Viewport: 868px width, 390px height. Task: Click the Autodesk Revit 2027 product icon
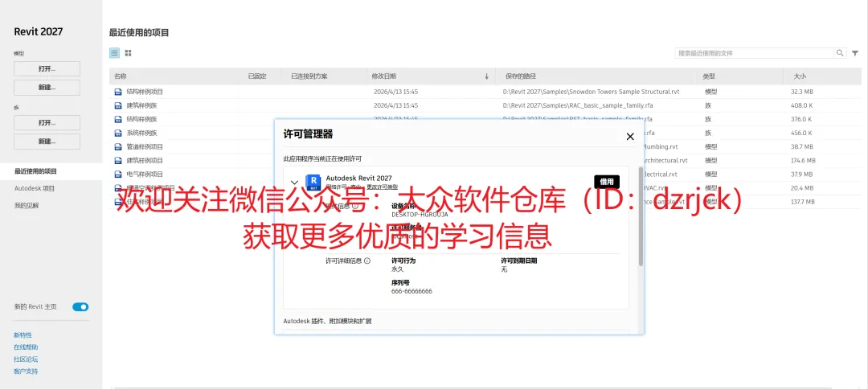click(x=313, y=183)
